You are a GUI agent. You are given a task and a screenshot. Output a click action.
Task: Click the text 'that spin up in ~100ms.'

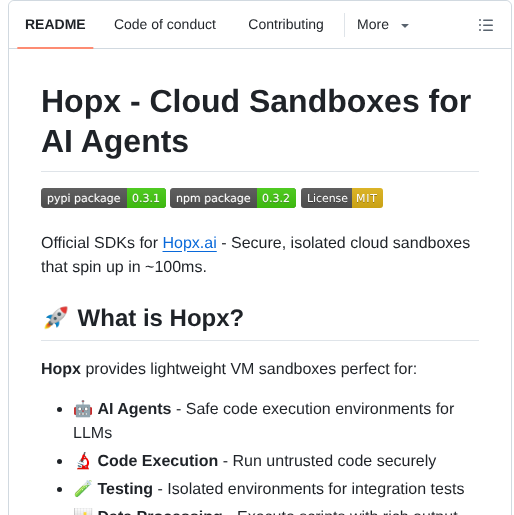pyautogui.click(x=124, y=267)
